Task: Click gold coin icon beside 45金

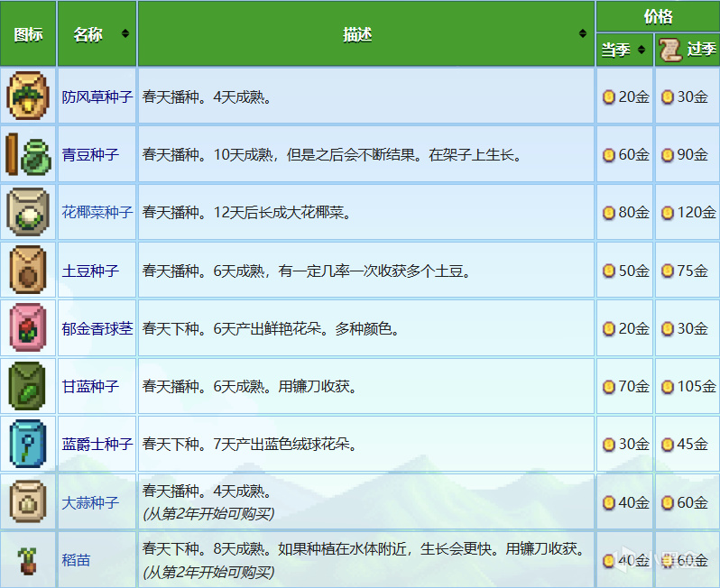Action: (667, 445)
